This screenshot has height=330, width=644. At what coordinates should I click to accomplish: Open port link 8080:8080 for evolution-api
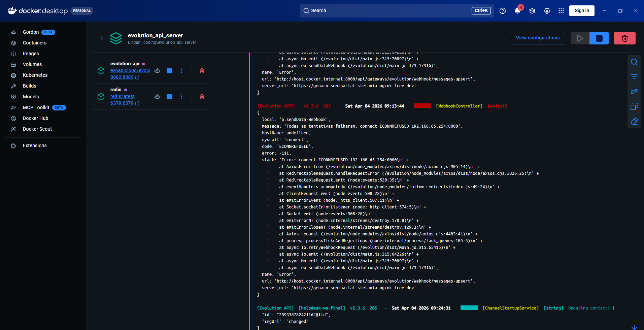coord(122,77)
